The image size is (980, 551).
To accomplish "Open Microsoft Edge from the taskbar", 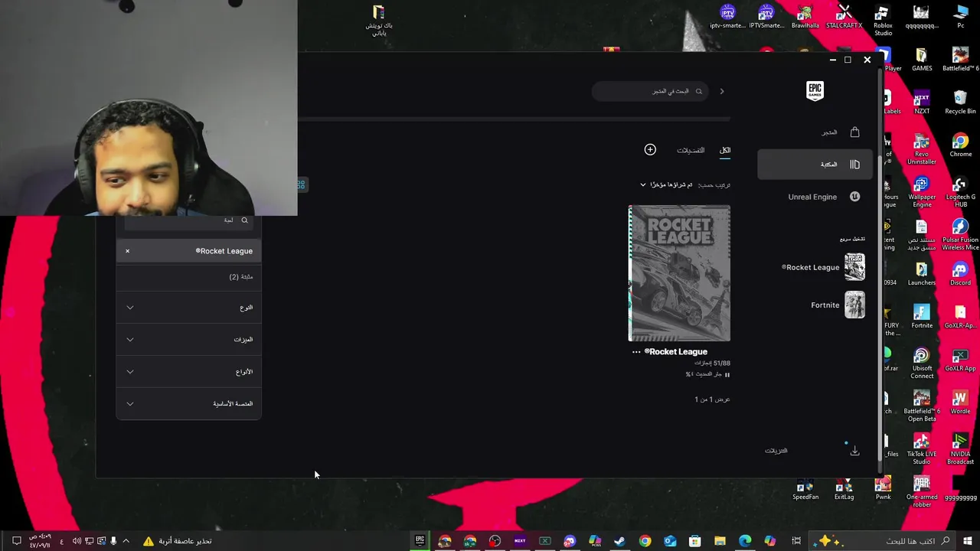I will 745,541.
